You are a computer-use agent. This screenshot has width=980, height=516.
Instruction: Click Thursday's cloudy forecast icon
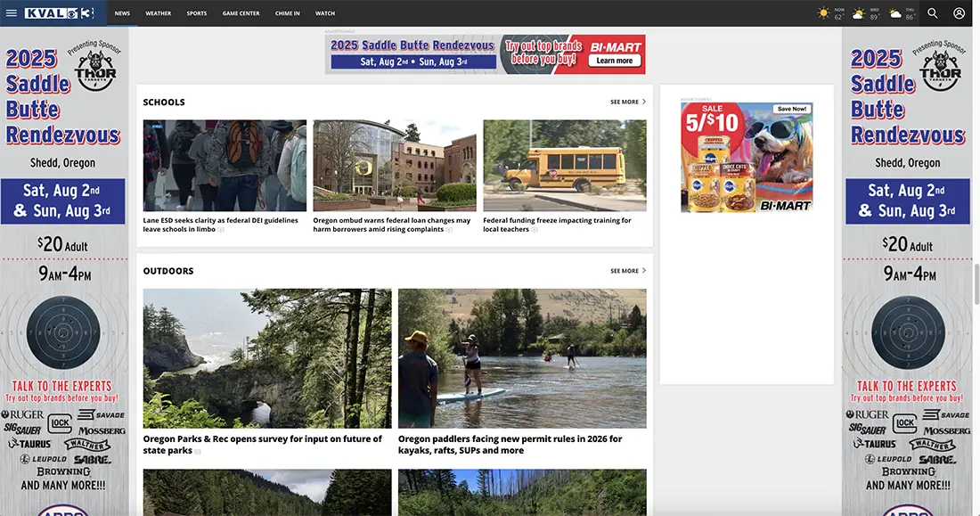point(895,13)
